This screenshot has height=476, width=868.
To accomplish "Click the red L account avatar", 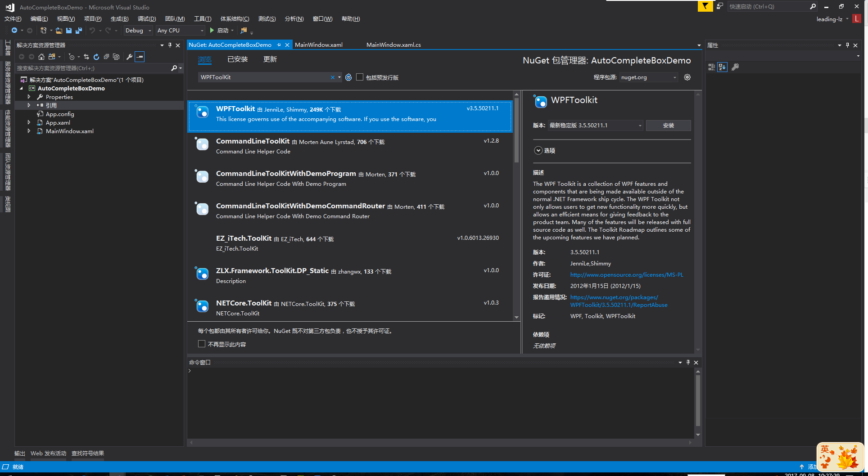I will (x=857, y=19).
